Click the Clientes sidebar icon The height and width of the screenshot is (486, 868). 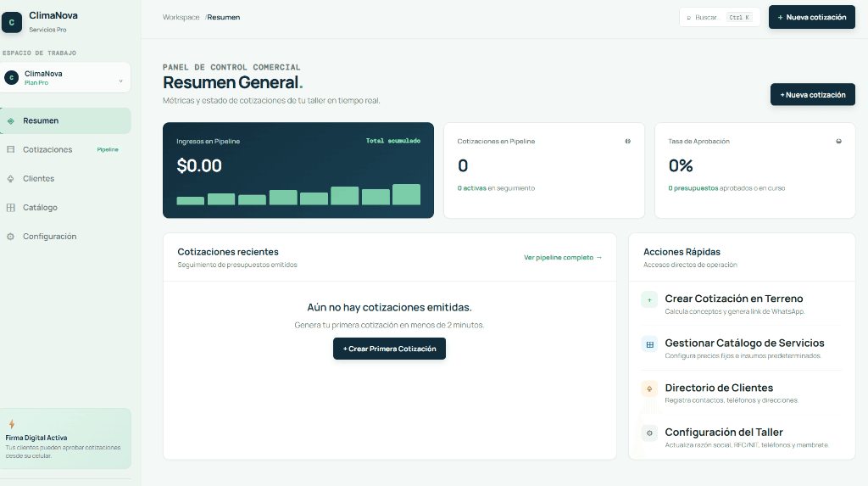click(x=10, y=178)
